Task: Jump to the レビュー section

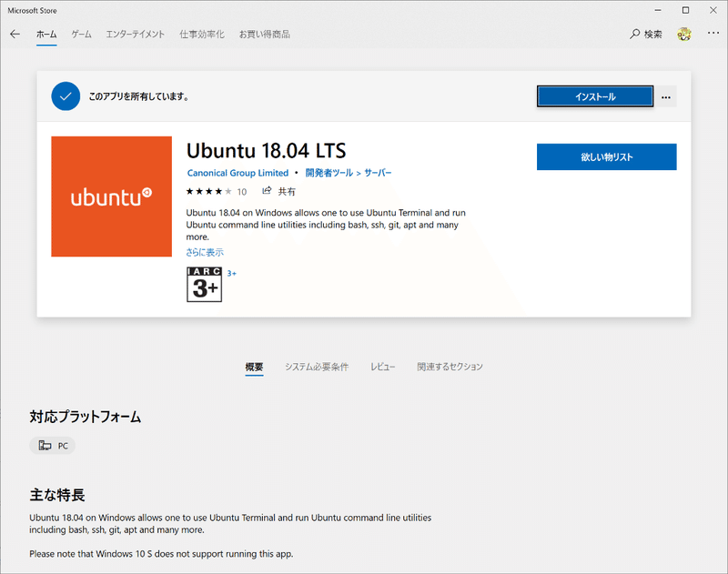Action: (382, 367)
